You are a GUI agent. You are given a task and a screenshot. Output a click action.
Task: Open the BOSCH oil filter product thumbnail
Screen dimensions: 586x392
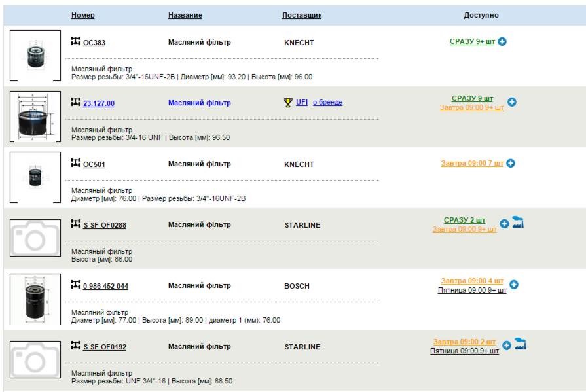tap(35, 298)
